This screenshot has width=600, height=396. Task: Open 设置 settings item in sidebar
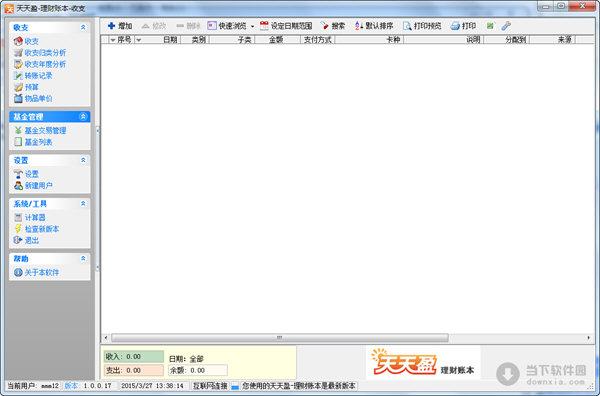click(x=26, y=174)
